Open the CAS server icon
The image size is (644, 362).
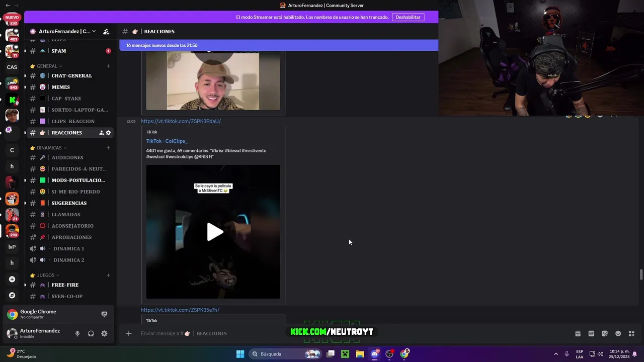pos(12,67)
